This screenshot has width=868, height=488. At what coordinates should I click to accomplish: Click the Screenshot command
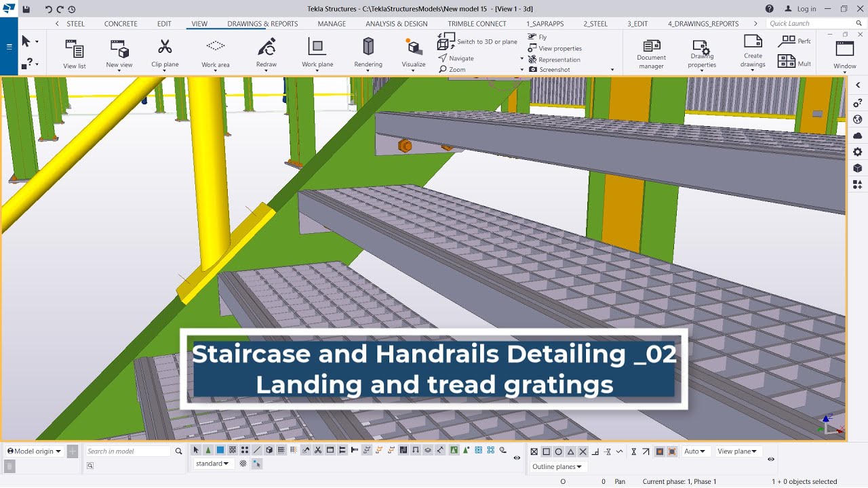(x=549, y=70)
